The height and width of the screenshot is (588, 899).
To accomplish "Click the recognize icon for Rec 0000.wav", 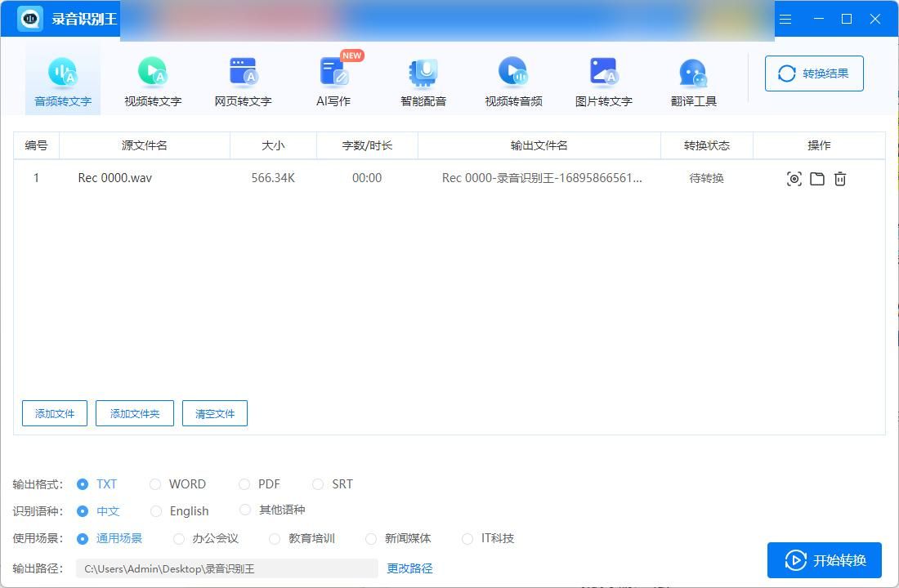I will coord(794,179).
